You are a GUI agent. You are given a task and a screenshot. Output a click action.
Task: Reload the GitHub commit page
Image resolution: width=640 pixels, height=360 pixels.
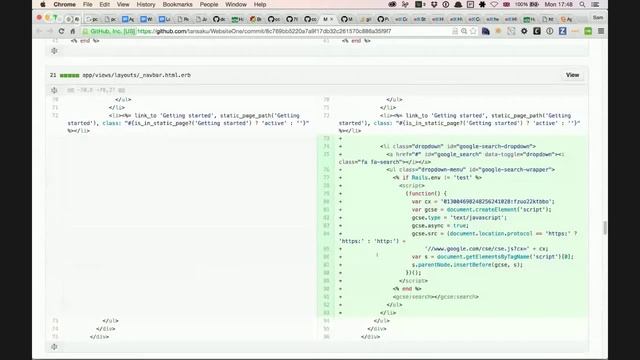pos(61,31)
